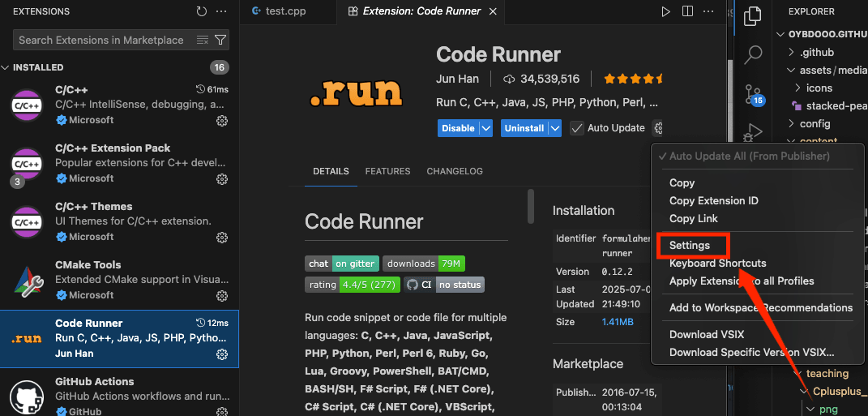
Task: Open the manage gear for CMake Tools
Action: coord(222,296)
